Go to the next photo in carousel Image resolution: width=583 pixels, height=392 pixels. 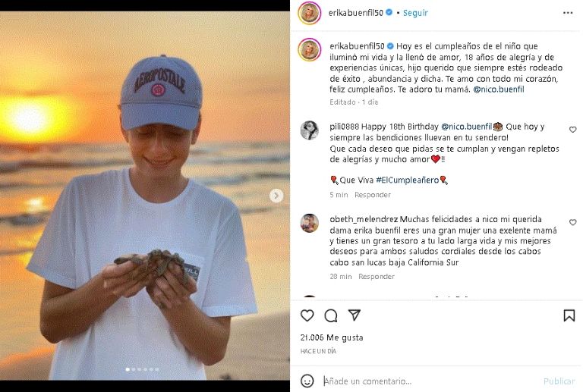coord(276,196)
